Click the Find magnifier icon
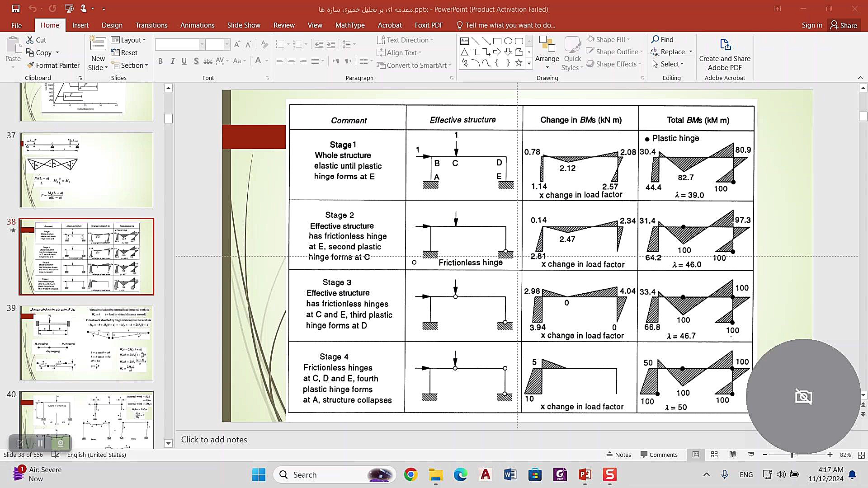This screenshot has width=868, height=488. click(x=655, y=39)
